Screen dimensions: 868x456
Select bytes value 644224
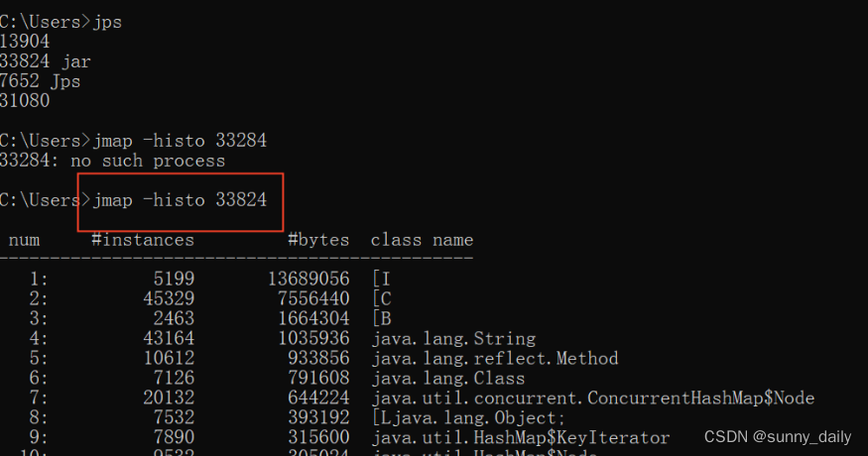point(318,398)
